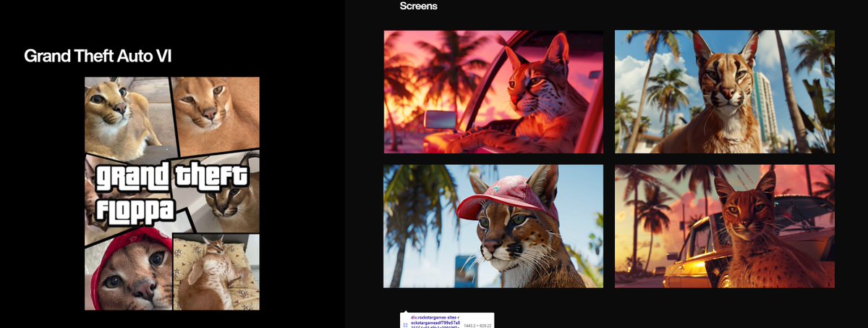Open the Grand Theft Floppa cover art

pos(172,193)
